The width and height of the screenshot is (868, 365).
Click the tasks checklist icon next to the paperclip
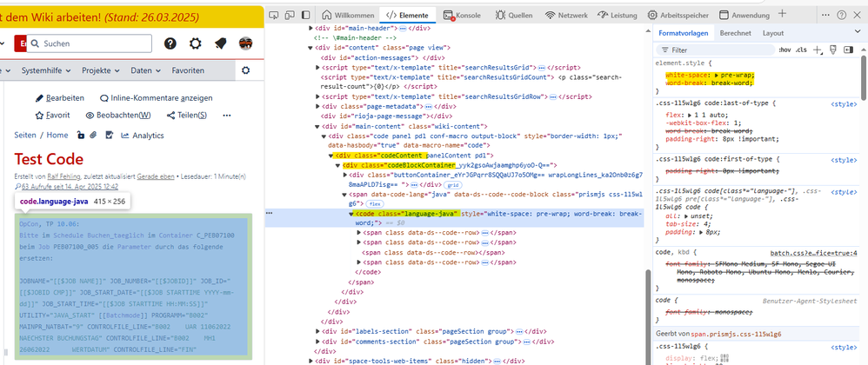[109, 135]
